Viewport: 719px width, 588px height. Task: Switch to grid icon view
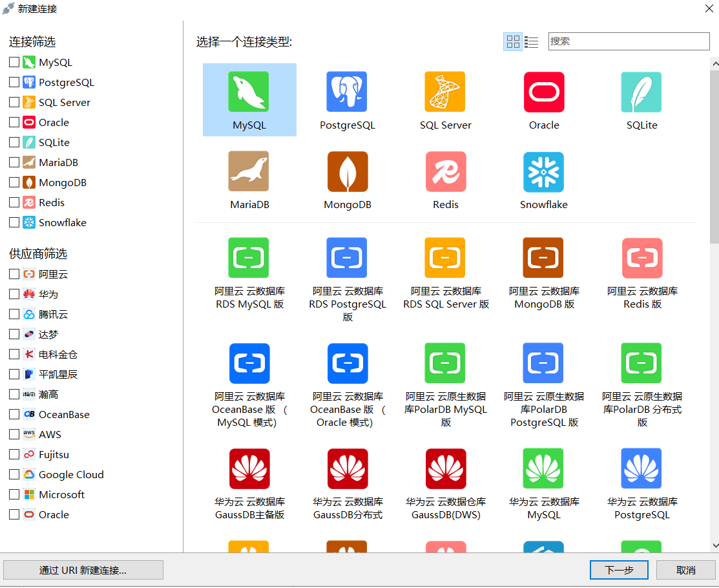pyautogui.click(x=513, y=42)
